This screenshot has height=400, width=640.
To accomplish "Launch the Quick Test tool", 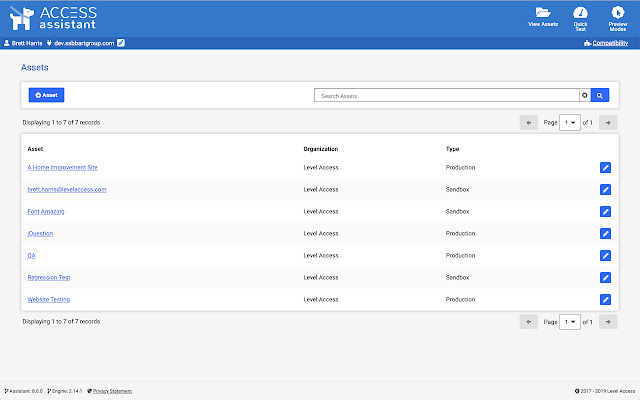I will click(580, 16).
